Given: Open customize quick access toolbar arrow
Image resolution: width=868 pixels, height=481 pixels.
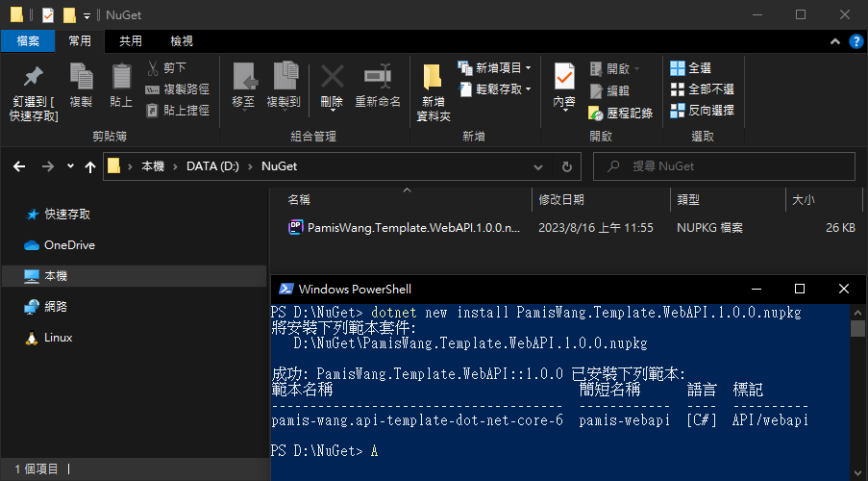Looking at the screenshot, I should coord(87,16).
